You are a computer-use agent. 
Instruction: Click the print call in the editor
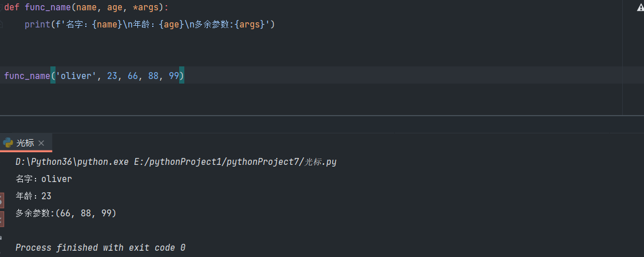[37, 25]
